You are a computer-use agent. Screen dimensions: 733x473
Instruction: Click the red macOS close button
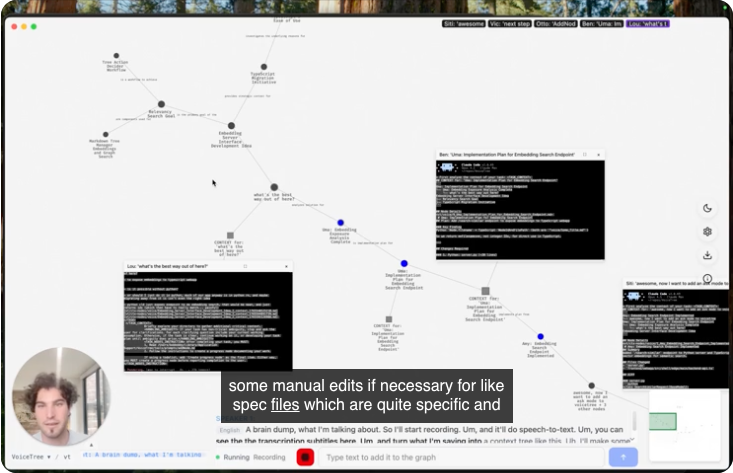[x=14, y=27]
